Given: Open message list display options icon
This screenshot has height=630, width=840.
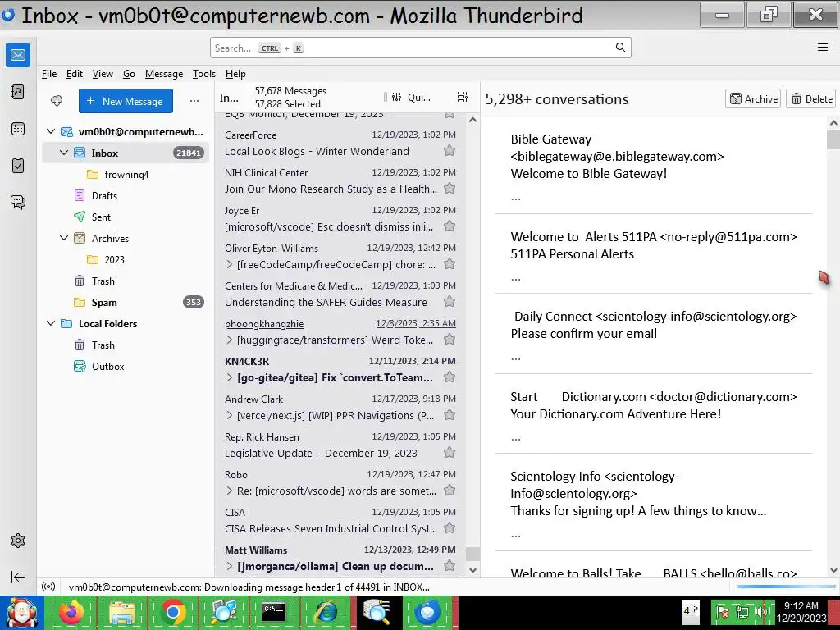Looking at the screenshot, I should [463, 97].
